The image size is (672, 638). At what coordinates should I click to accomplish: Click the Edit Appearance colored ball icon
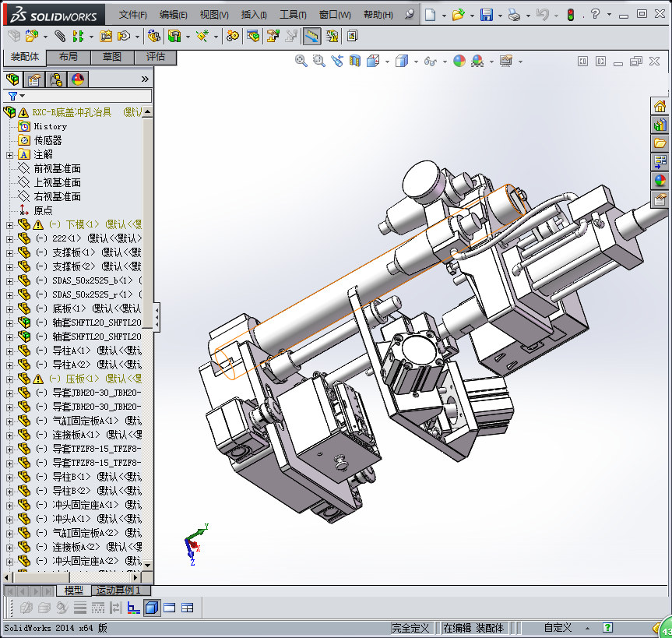459,61
